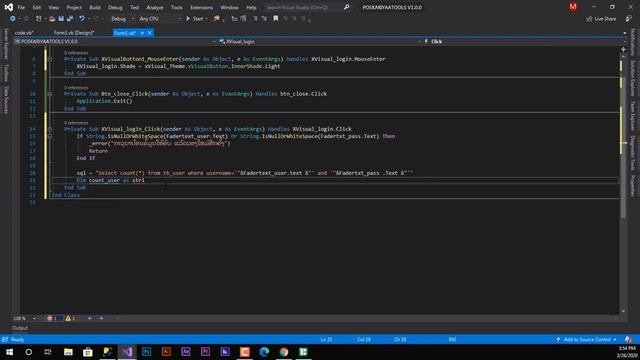Open the POSKARIYAATOOLS V1.0.0 project scope dropdown
Screen dimensions: 640x360
tap(115, 42)
